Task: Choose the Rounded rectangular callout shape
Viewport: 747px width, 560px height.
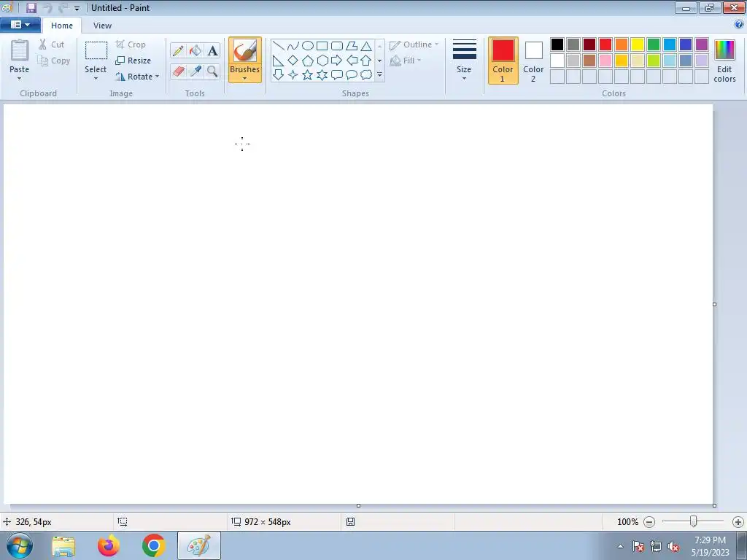Action: (337, 75)
